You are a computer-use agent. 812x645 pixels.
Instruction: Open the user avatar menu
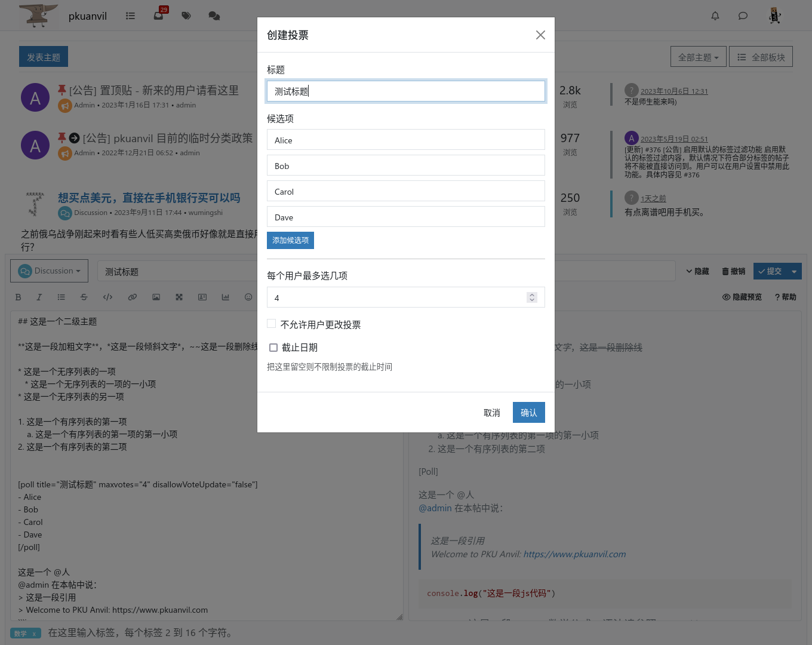[x=775, y=16]
